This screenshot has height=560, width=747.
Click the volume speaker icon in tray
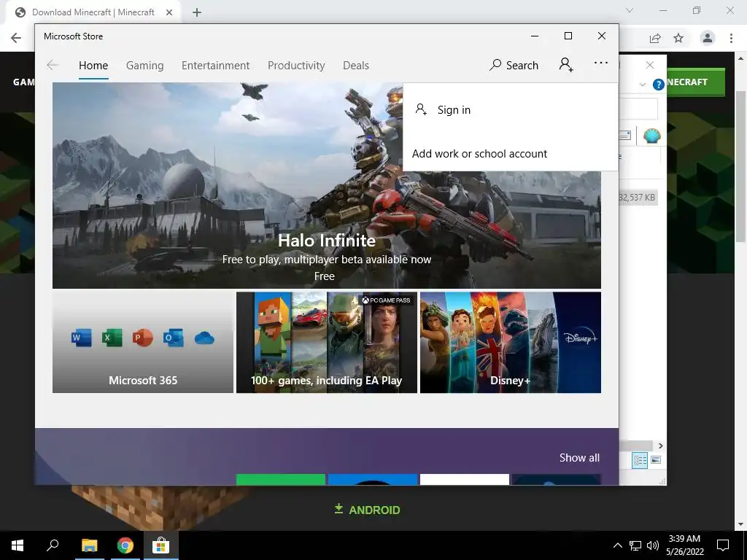[653, 545]
